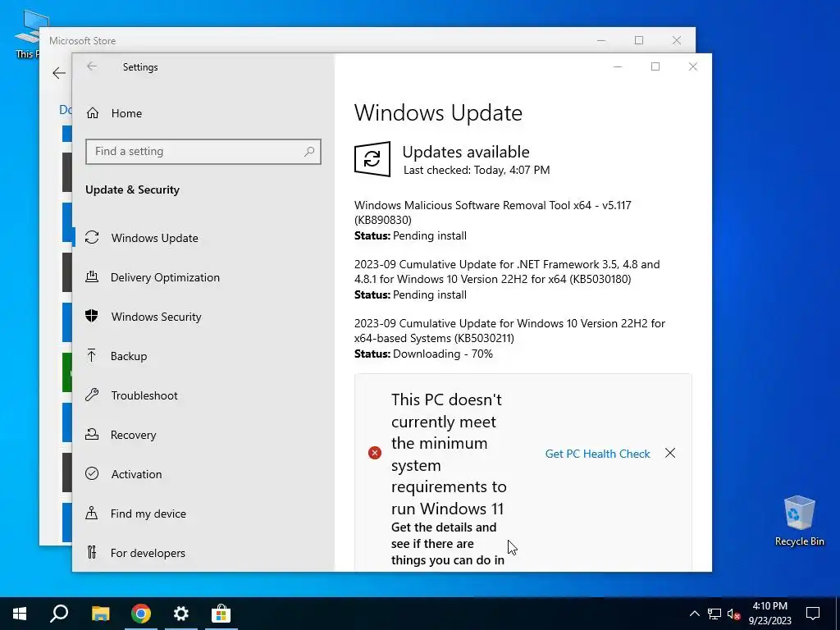This screenshot has height=630, width=840.
Task: Dismiss the Windows 11 requirements notice
Action: coord(670,453)
